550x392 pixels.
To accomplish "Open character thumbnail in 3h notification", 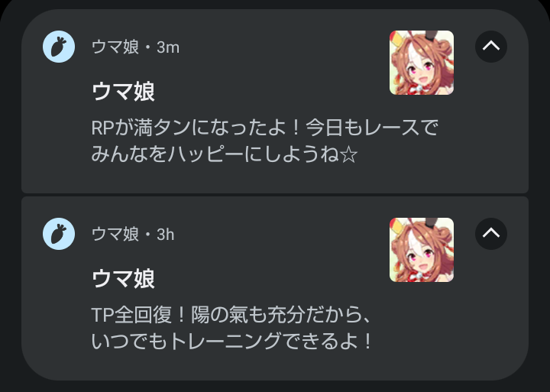I will coord(422,250).
